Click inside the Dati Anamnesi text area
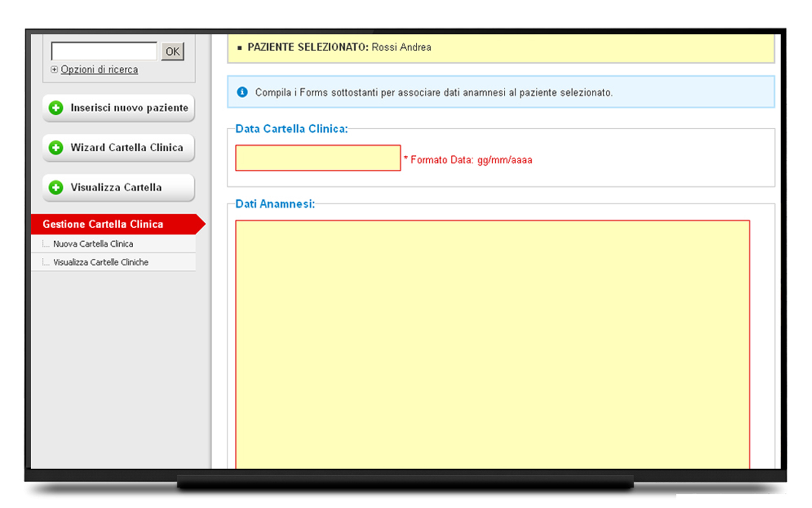This screenshot has width=812, height=508. coord(492,343)
